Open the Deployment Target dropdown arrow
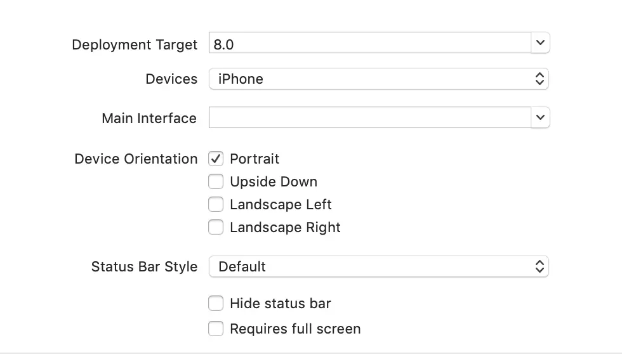 539,43
